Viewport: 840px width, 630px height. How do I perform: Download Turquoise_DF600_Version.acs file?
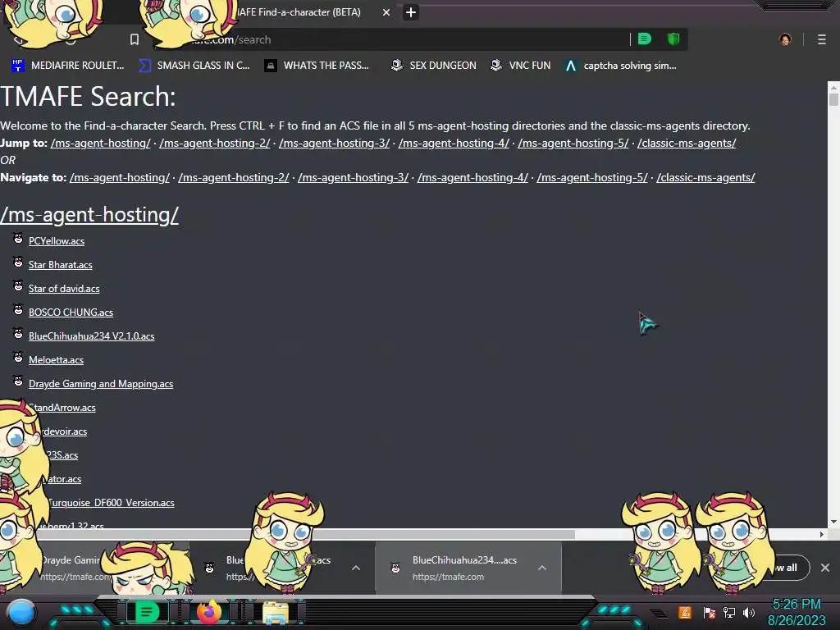coord(111,503)
